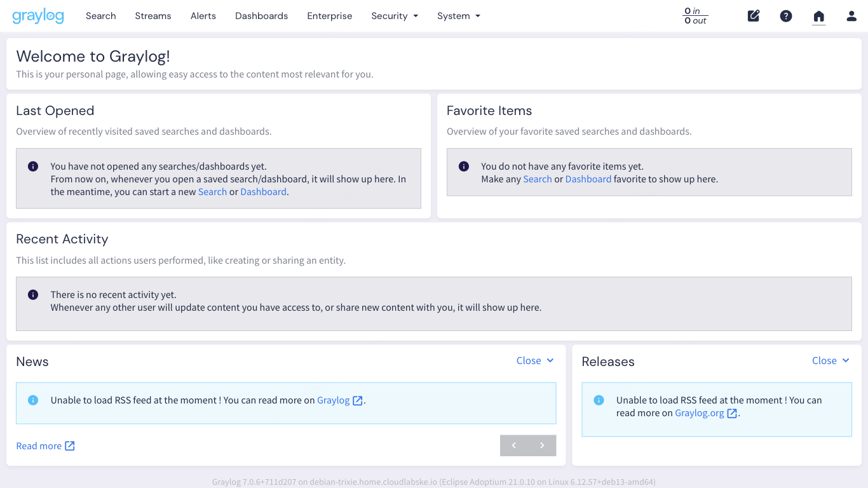Click external link icon beside Read more
The image size is (868, 488).
pyautogui.click(x=70, y=446)
